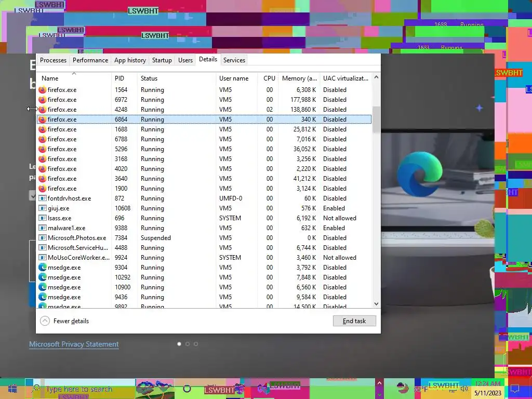
Task: Click PID value 10608 of giuj.exe
Action: [123, 208]
